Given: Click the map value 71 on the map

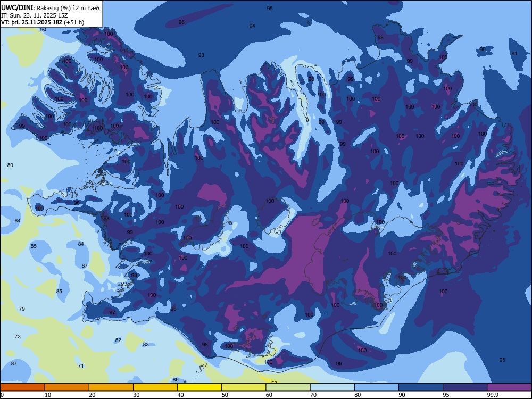Looking at the screenshot, I should pos(81,366).
